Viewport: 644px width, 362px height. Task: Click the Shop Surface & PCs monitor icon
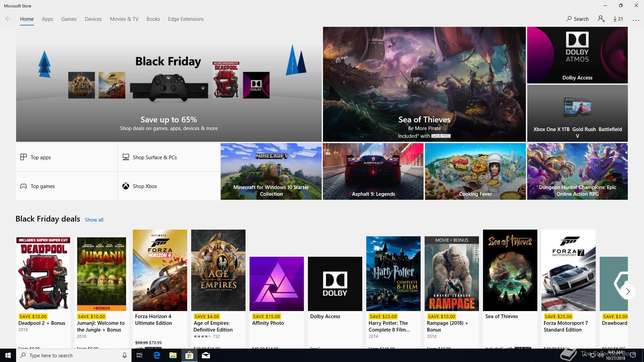(126, 157)
